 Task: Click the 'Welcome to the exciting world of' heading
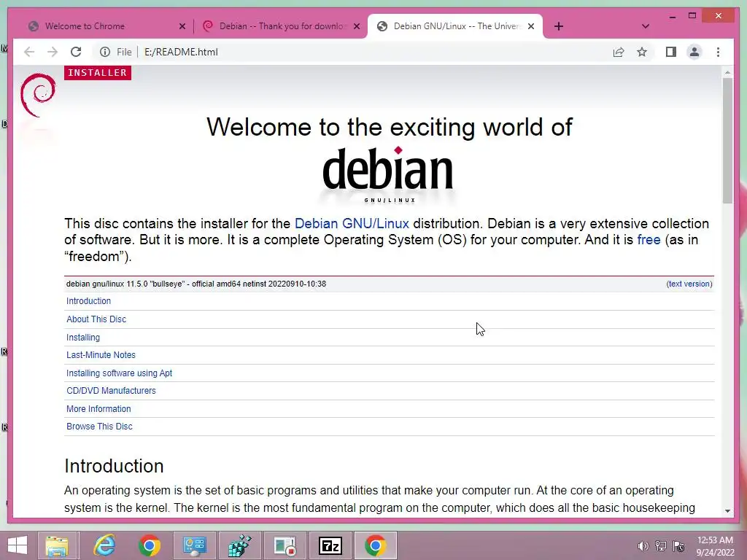390,127
